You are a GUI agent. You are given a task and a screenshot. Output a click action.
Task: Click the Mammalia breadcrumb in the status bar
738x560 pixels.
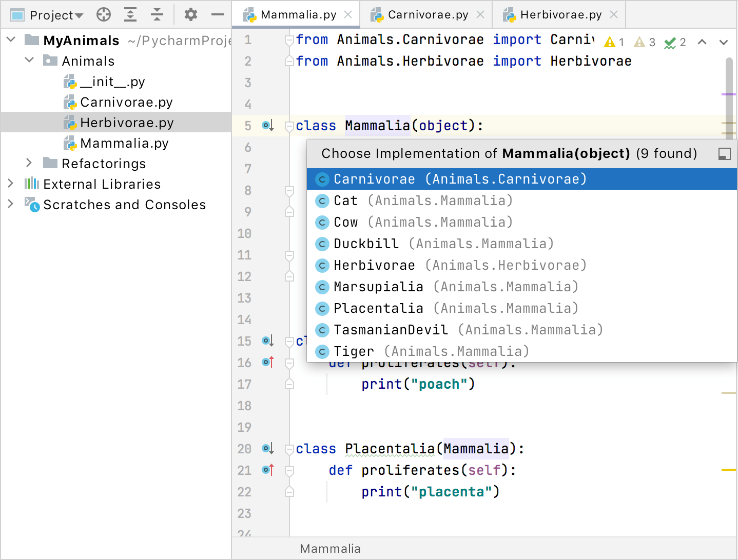tap(330, 548)
